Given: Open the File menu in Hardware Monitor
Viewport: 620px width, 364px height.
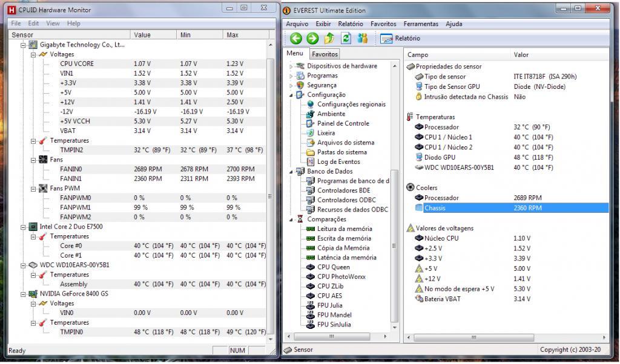Looking at the screenshot, I should pos(16,24).
